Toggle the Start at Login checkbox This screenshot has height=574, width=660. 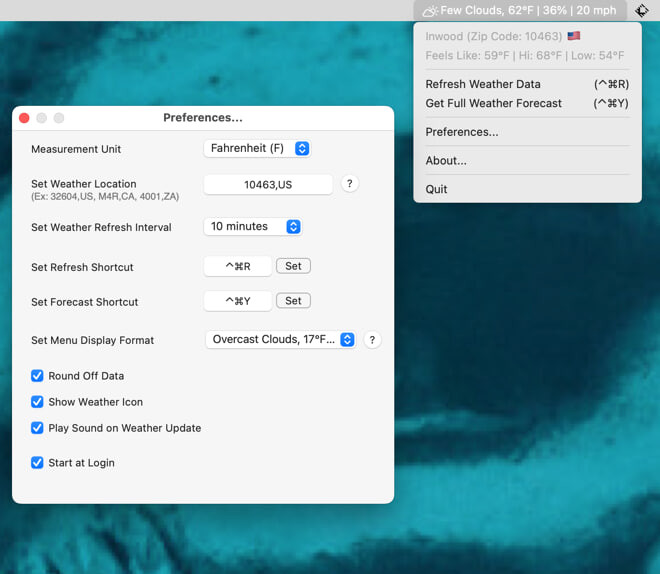(x=37, y=463)
